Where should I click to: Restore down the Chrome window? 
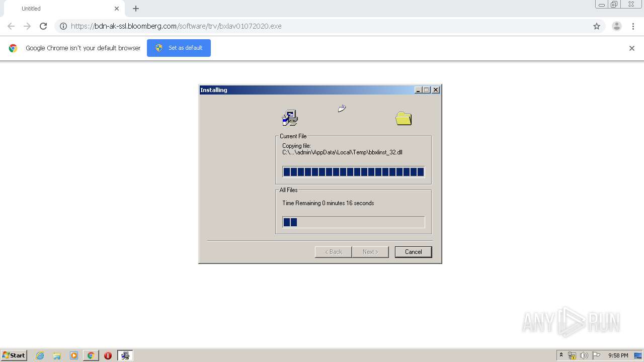614,5
